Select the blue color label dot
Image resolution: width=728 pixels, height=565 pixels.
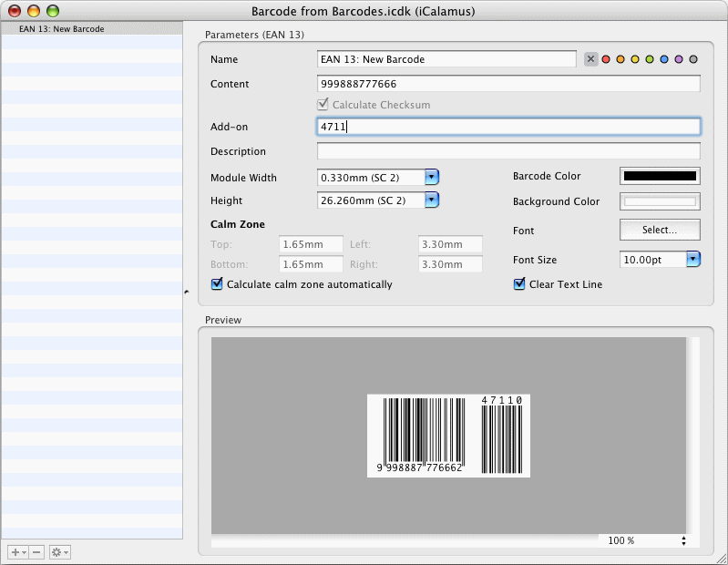(664, 59)
